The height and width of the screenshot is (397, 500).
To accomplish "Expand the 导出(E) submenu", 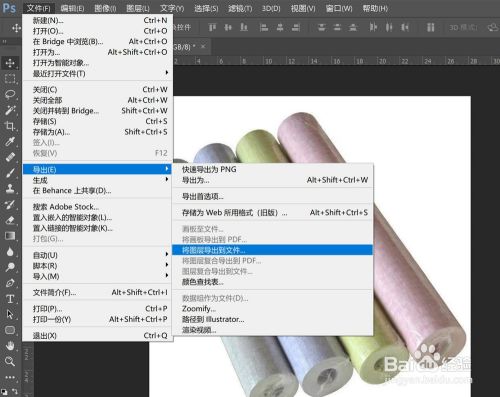I will tap(98, 169).
